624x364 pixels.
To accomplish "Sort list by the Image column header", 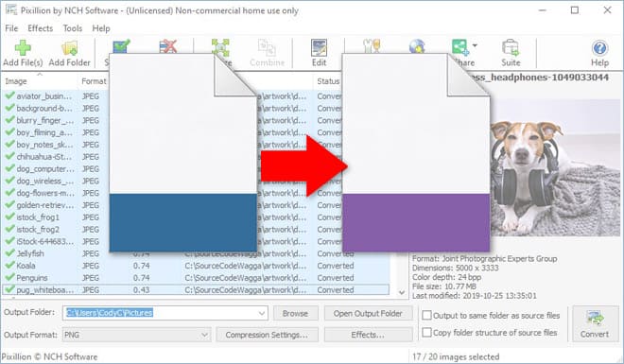I will [16, 81].
